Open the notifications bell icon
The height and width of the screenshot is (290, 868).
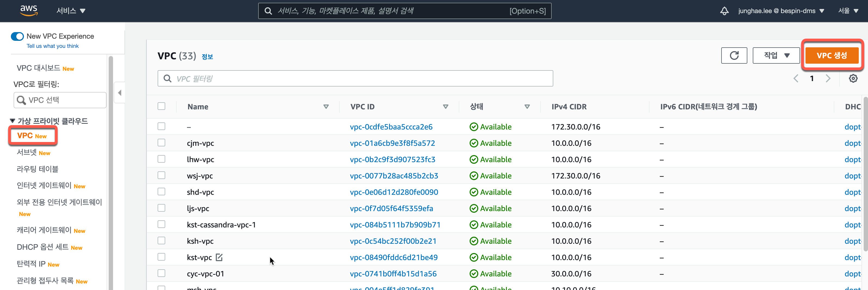click(724, 11)
